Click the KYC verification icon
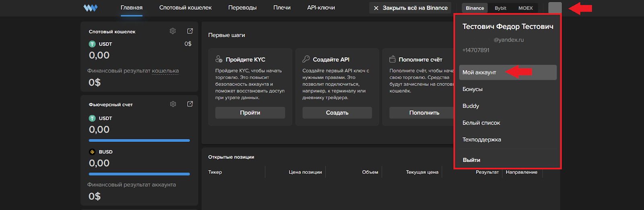 point(219,59)
